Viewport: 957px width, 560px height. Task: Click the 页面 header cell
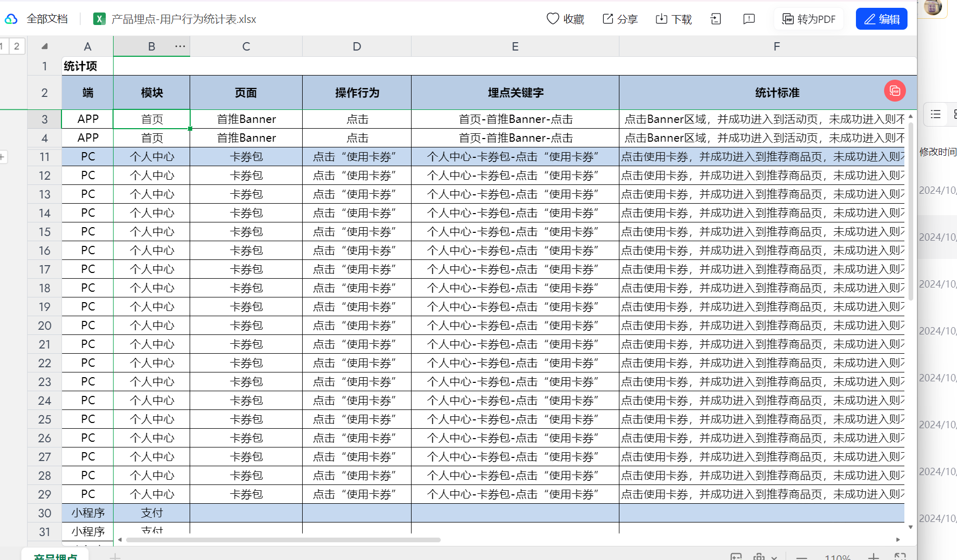tap(246, 93)
